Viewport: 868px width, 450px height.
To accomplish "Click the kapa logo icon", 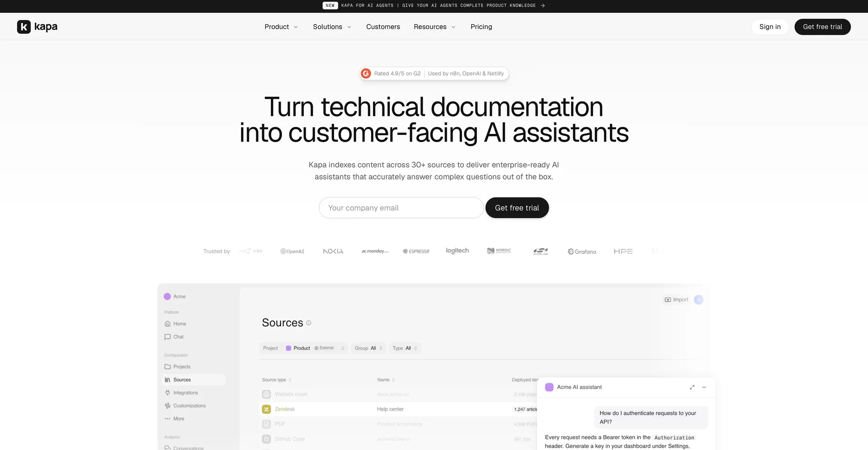I will (24, 27).
